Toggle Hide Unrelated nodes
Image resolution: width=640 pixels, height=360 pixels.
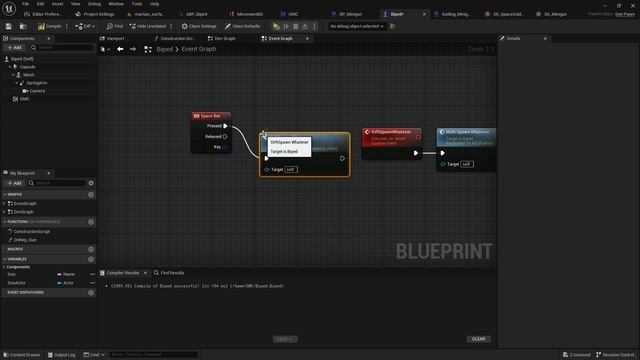point(148,26)
